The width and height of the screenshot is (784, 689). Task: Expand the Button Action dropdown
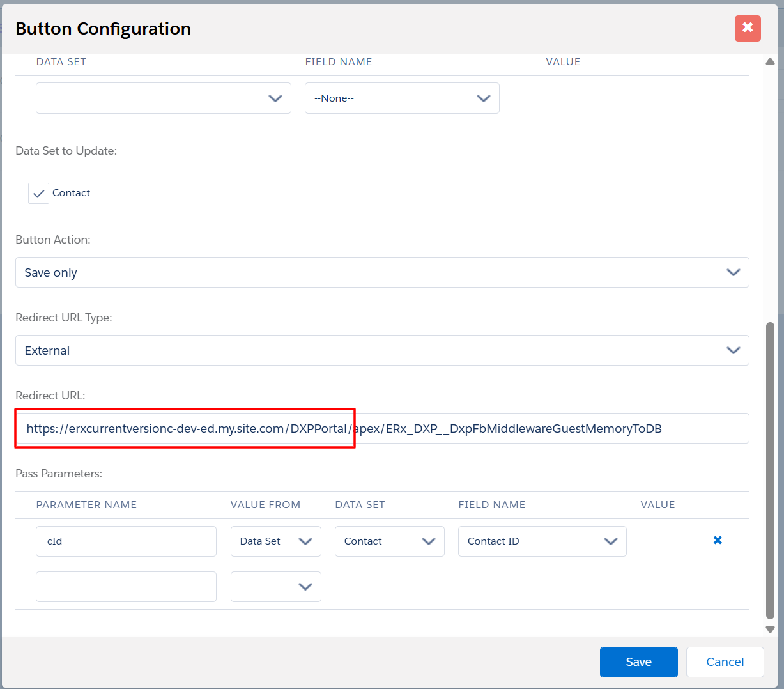coord(382,272)
